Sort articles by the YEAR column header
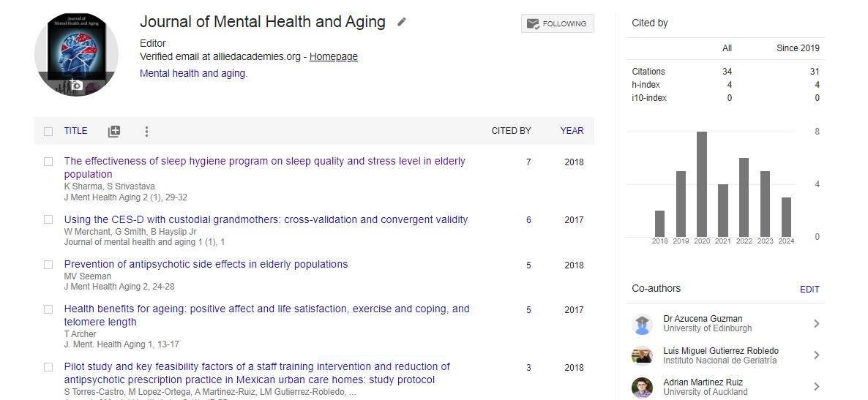Image resolution: width=868 pixels, height=400 pixels. [572, 131]
